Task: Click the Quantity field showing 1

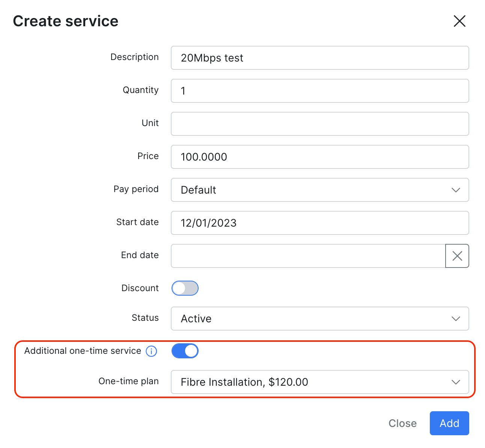Action: coord(320,91)
